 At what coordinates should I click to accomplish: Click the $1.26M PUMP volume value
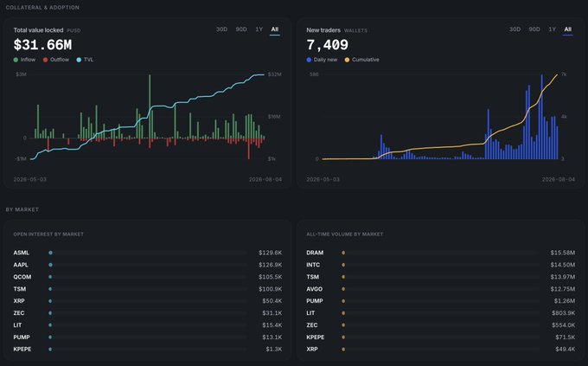point(565,301)
